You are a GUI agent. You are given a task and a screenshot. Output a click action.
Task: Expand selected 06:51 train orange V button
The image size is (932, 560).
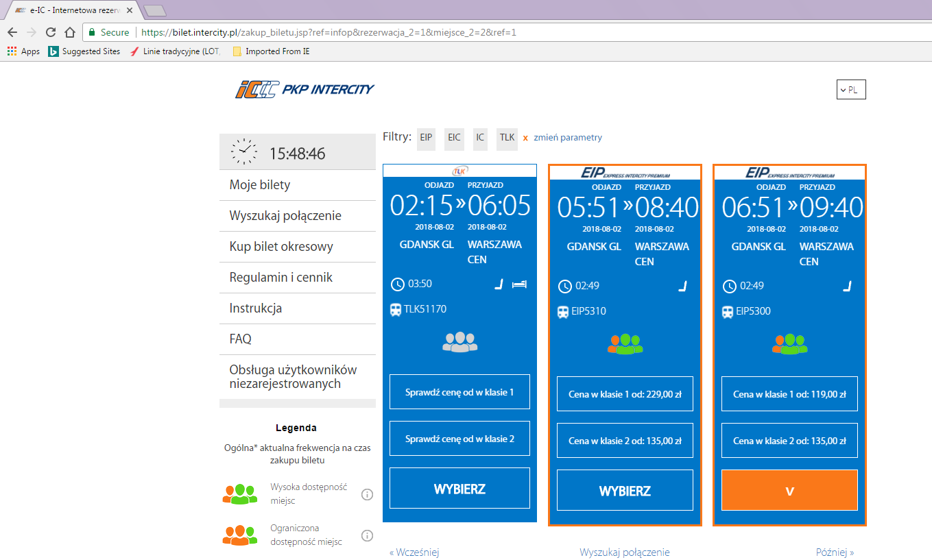click(x=789, y=490)
